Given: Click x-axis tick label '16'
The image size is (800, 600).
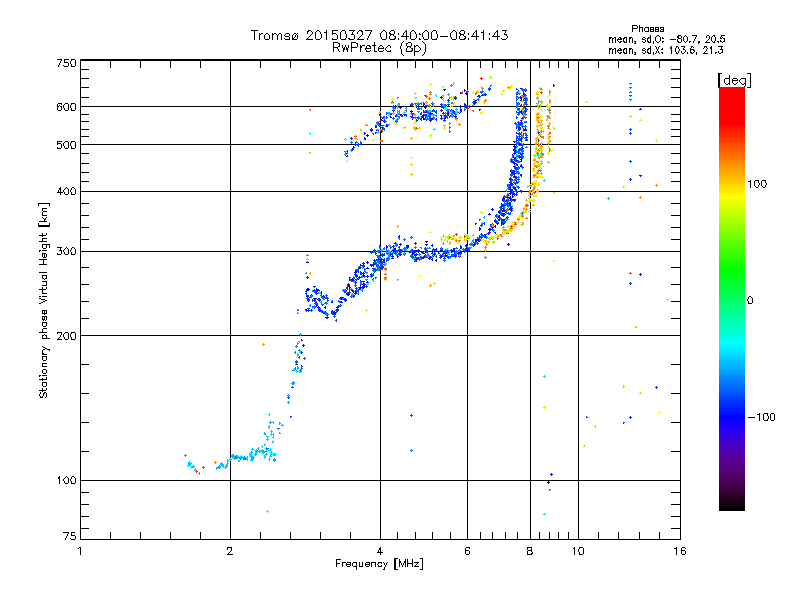Looking at the screenshot, I should click(x=680, y=551).
